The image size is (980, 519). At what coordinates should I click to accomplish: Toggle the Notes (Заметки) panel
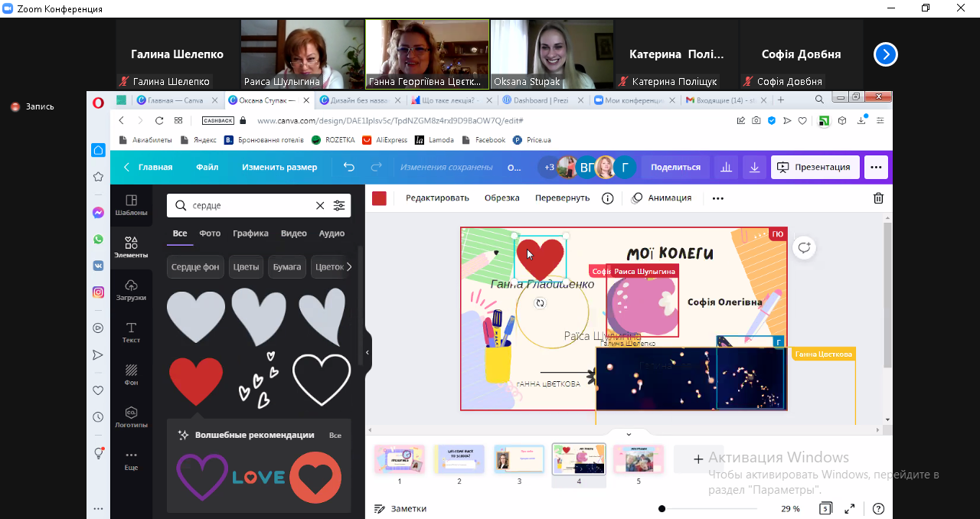click(400, 508)
